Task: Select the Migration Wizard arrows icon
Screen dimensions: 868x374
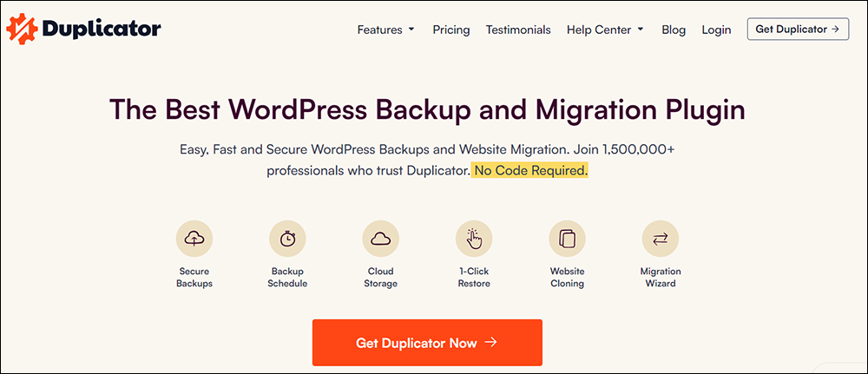Action: pos(661,239)
